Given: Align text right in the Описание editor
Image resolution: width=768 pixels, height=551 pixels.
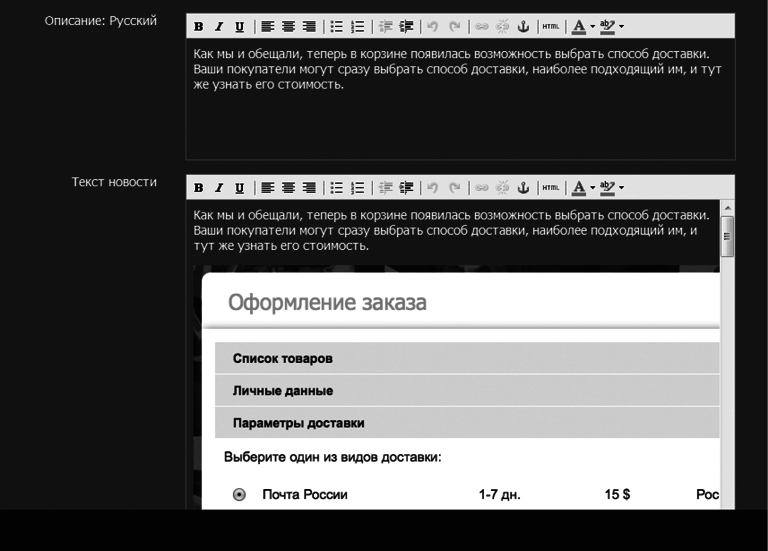Looking at the screenshot, I should 309,26.
